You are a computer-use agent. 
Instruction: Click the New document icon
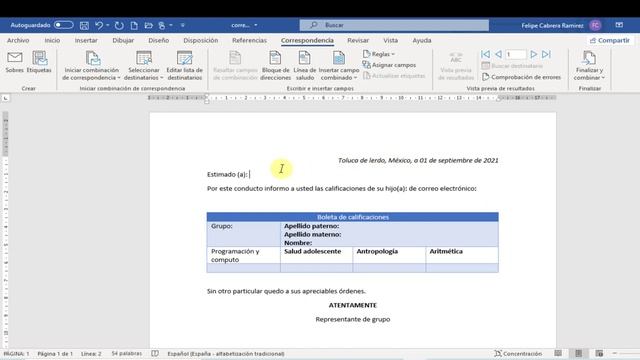point(134,25)
